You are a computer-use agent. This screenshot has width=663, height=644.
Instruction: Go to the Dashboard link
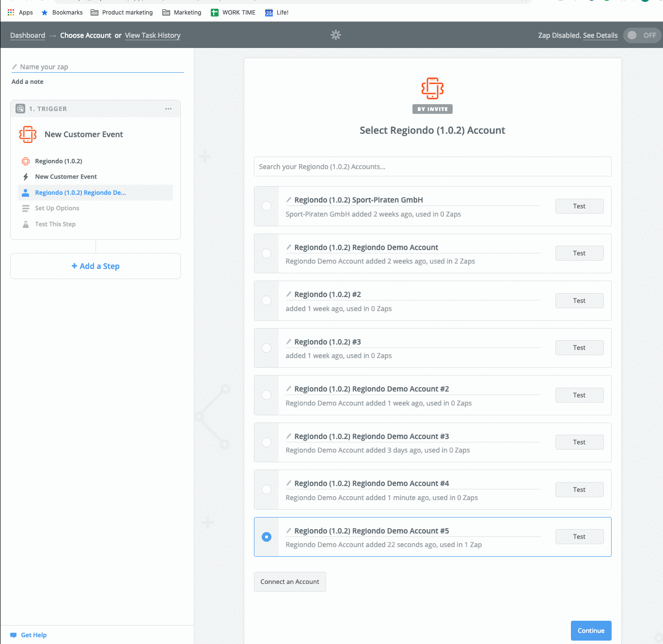click(28, 35)
